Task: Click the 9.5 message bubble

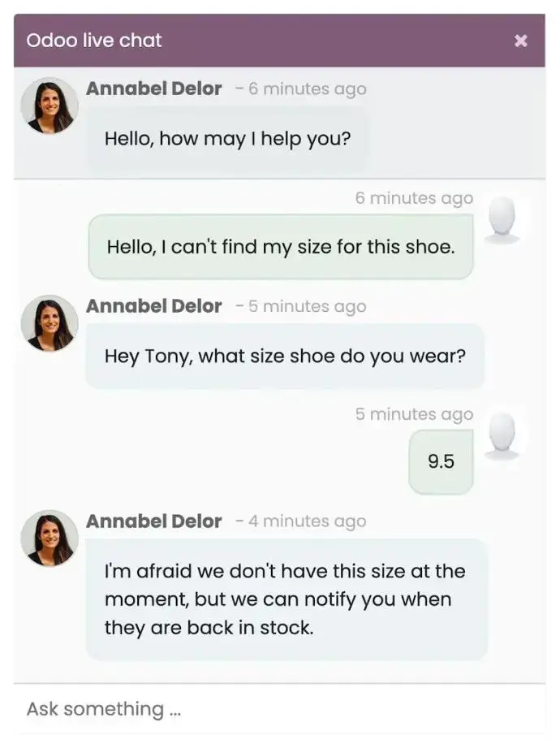Action: (x=441, y=460)
